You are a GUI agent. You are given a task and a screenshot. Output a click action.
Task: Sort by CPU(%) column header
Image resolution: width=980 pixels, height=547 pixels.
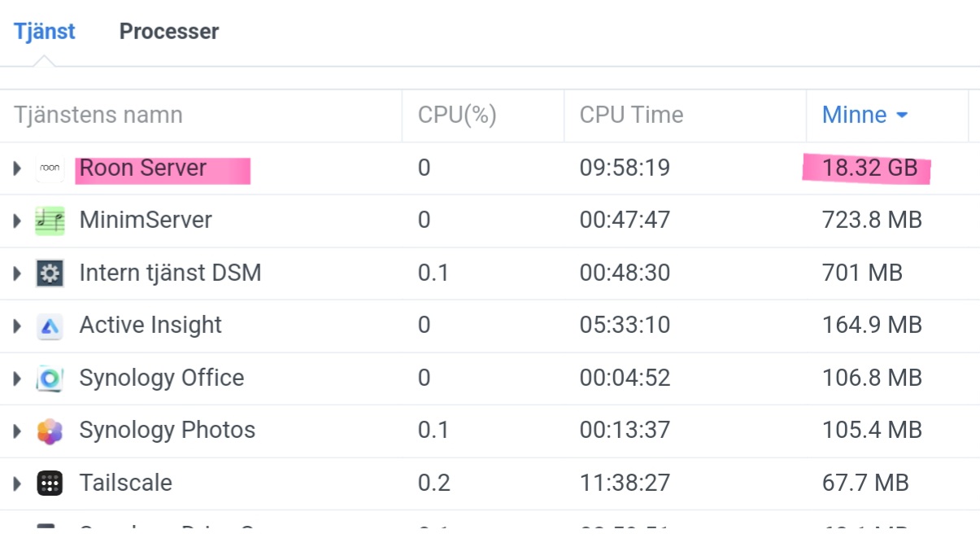coord(483,116)
